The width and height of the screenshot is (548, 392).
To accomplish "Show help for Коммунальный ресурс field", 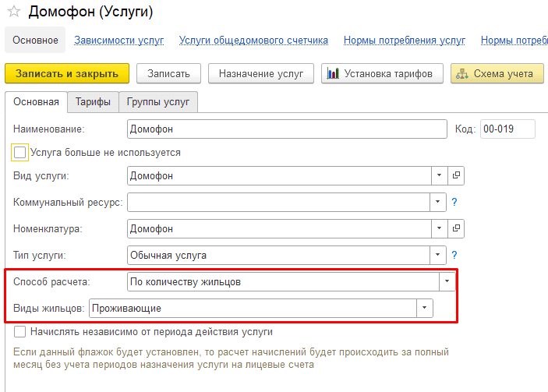I will tap(454, 202).
